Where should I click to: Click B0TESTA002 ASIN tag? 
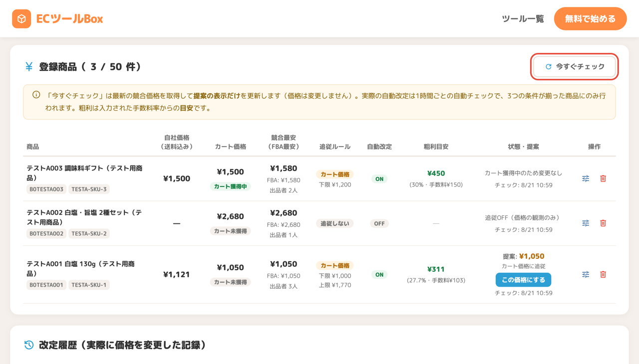click(x=46, y=233)
